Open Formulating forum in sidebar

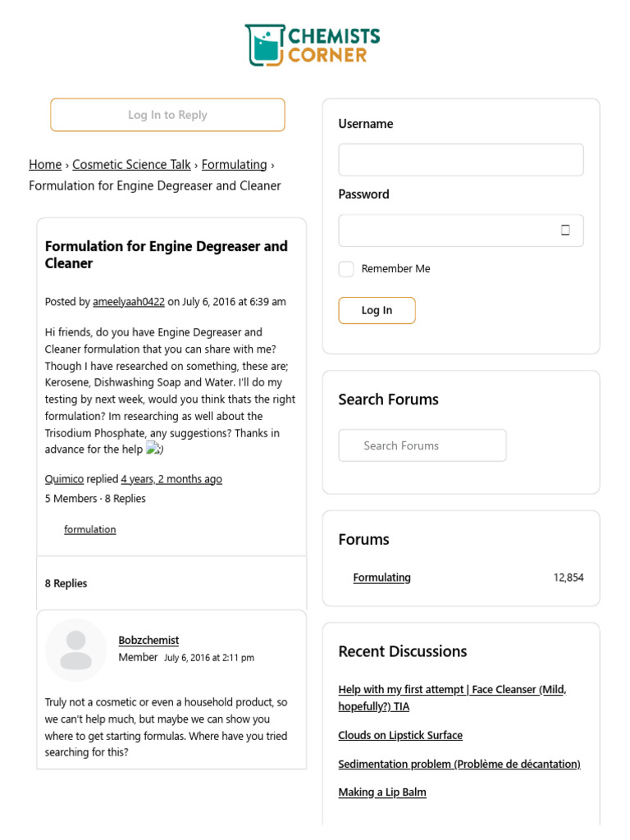coord(381,577)
